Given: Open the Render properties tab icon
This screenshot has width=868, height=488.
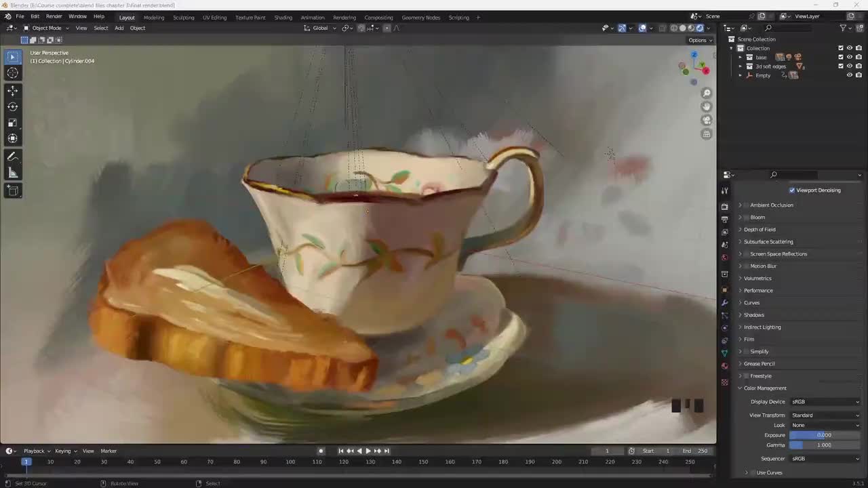Looking at the screenshot, I should 724,206.
